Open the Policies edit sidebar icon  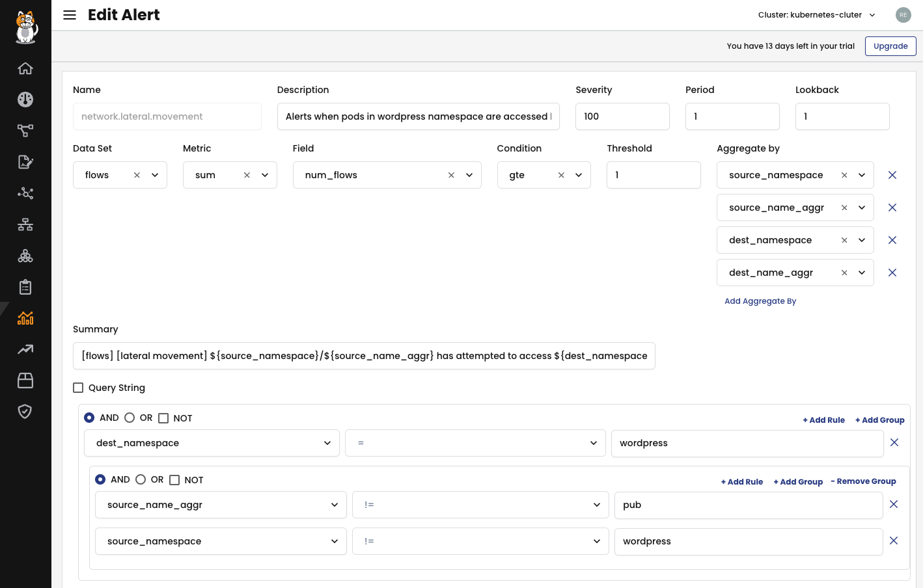[25, 162]
